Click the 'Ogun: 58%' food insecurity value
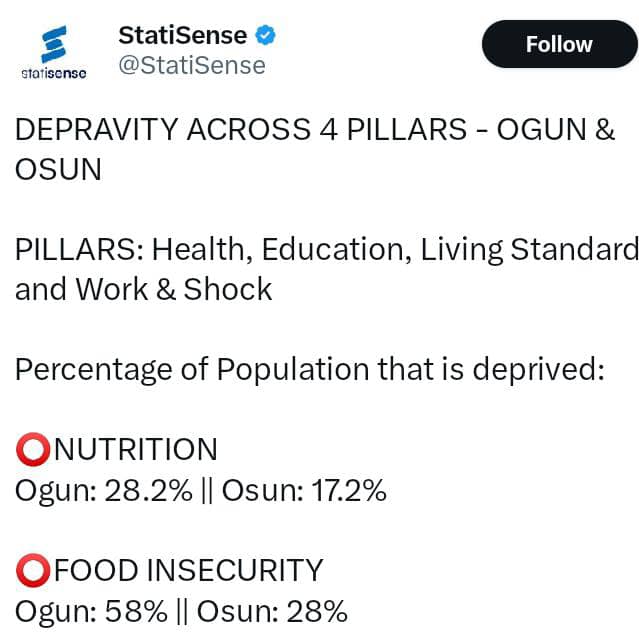639x642 pixels. coord(91,610)
